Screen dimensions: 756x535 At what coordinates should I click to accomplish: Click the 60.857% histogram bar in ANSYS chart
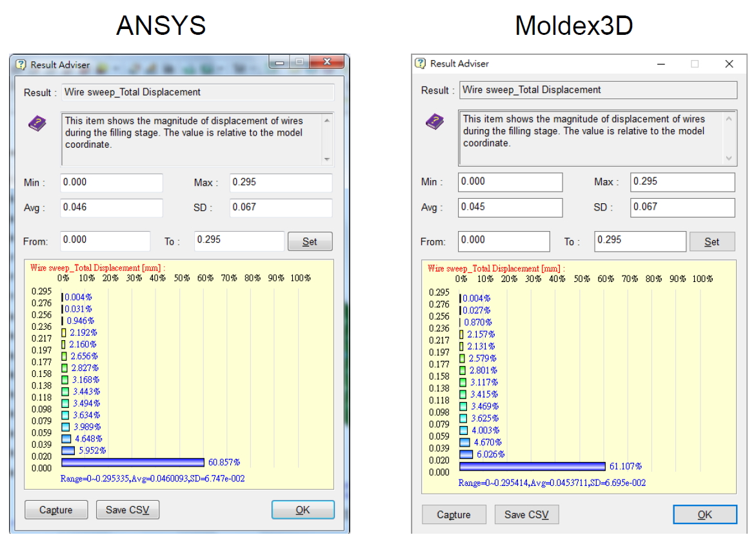click(133, 462)
